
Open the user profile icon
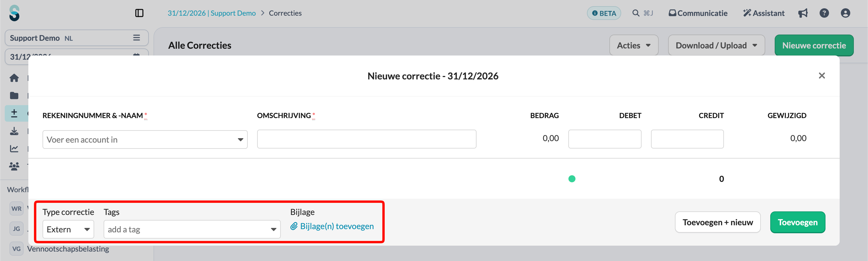(846, 13)
